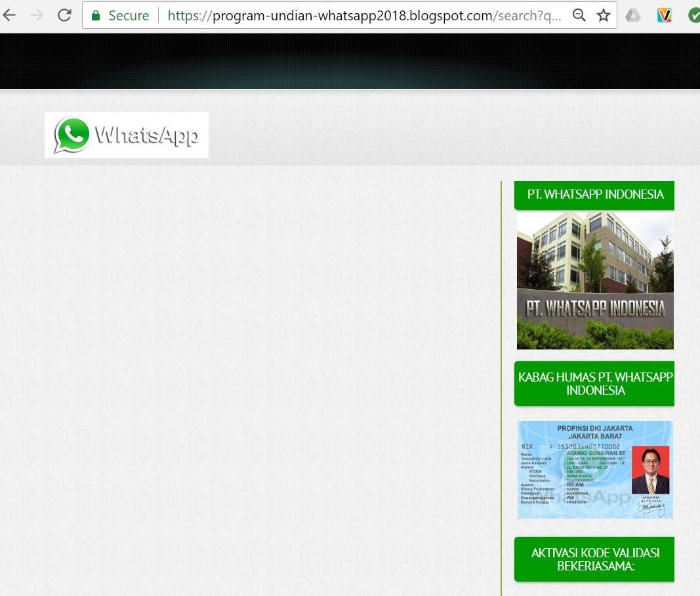Image resolution: width=700 pixels, height=596 pixels.
Task: Click the KABAG HUMAS PT. WHATSAPP INDONESIA heading
Action: click(594, 383)
